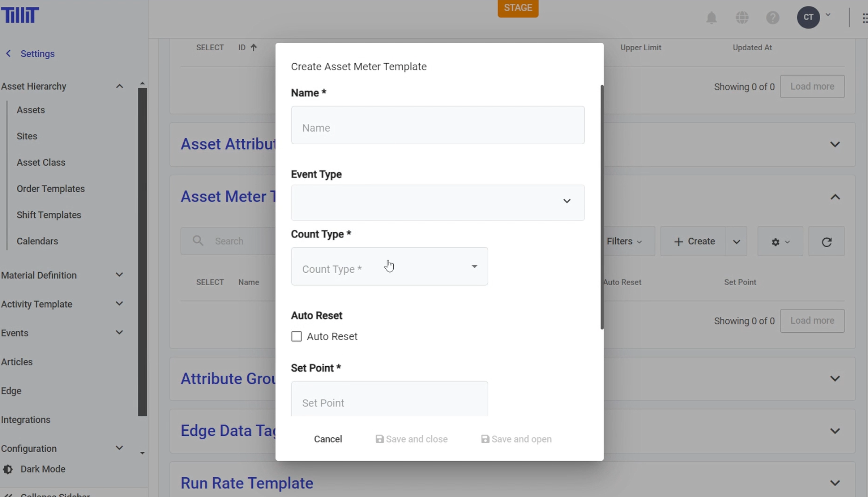Open Order Templates in sidebar
Viewport: 868px width, 497px height.
pyautogui.click(x=51, y=189)
